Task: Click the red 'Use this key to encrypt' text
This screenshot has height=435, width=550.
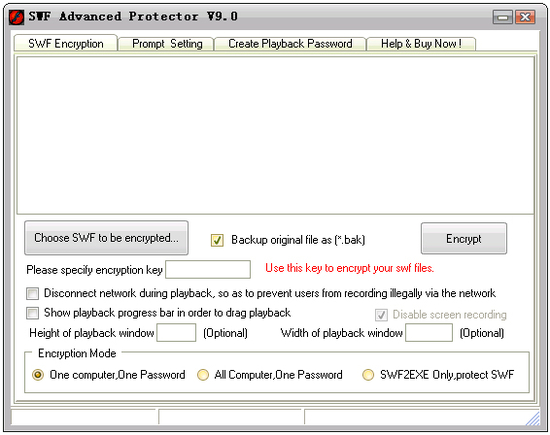Action: point(350,268)
